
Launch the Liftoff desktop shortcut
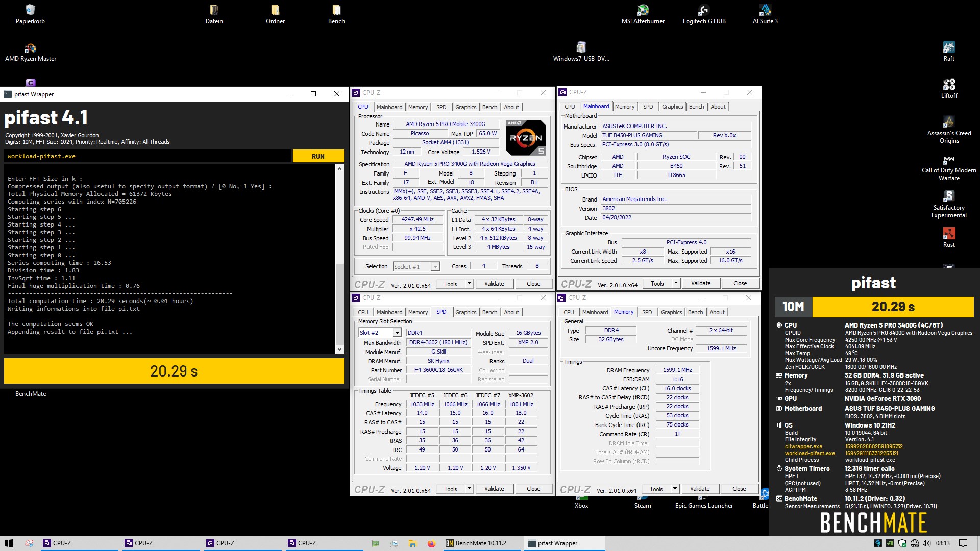pyautogui.click(x=949, y=88)
